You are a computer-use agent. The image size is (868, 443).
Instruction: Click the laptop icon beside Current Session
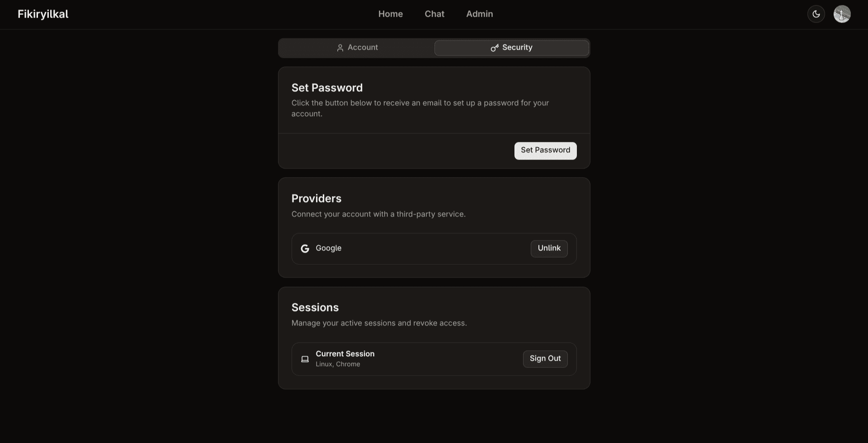[305, 358]
